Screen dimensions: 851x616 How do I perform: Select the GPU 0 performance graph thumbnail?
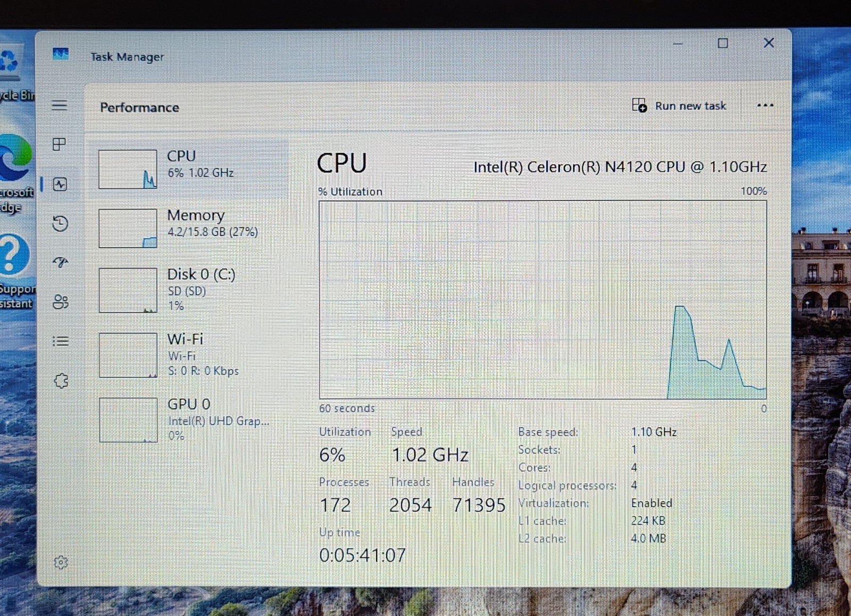pyautogui.click(x=128, y=420)
